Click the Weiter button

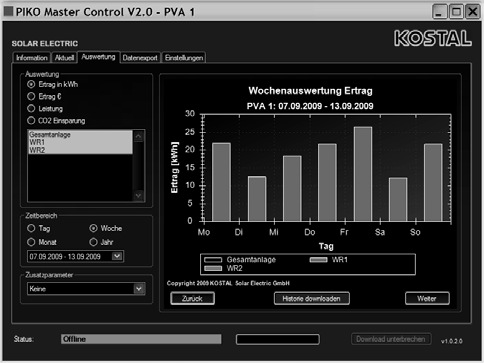(427, 299)
